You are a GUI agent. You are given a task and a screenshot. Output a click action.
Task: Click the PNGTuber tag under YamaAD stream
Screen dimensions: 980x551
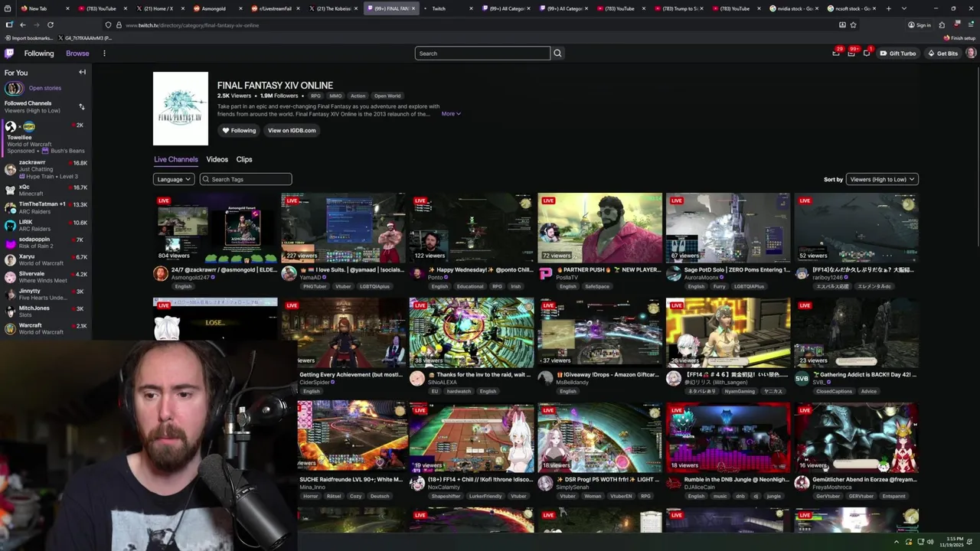pos(315,286)
